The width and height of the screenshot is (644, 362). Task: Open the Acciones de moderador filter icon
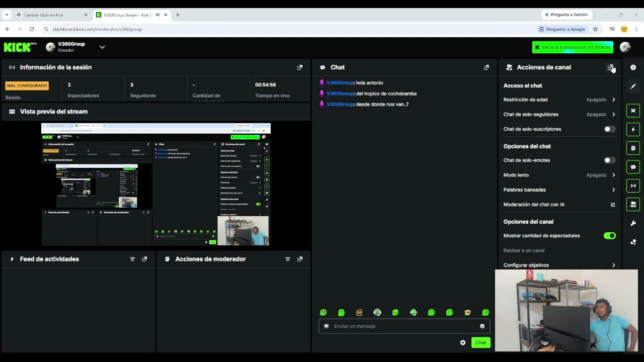tap(288, 259)
